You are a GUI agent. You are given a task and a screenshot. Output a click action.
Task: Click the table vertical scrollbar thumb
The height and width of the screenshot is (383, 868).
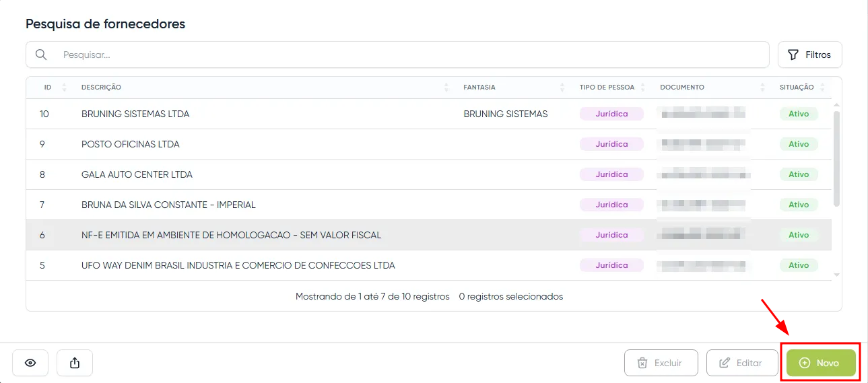836,158
